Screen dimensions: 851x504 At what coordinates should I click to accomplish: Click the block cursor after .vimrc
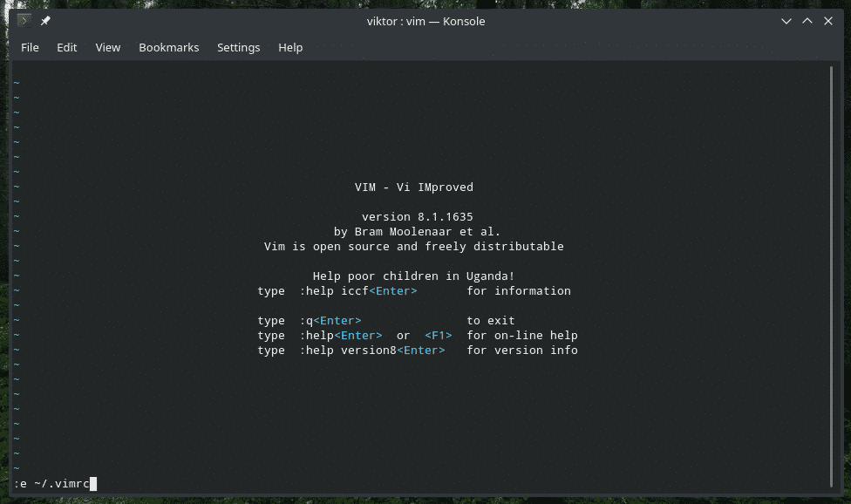[x=93, y=483]
